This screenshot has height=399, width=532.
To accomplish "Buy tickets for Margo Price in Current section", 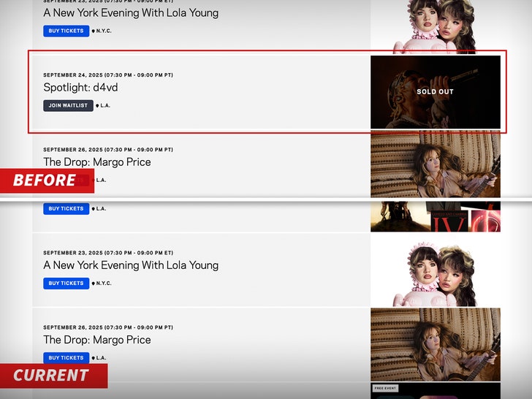I will coord(66,358).
